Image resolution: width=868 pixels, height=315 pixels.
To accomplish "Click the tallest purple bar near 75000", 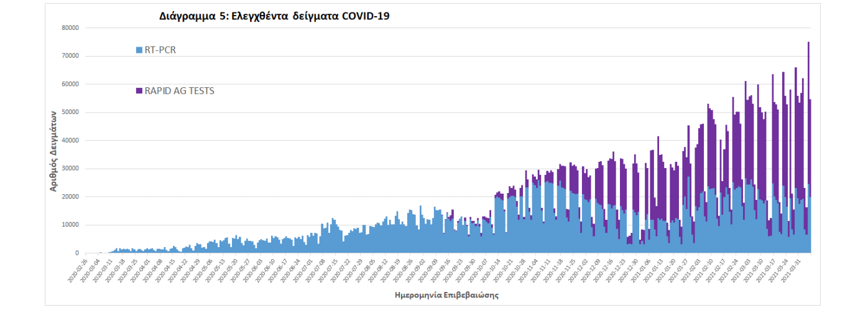I will click(808, 118).
